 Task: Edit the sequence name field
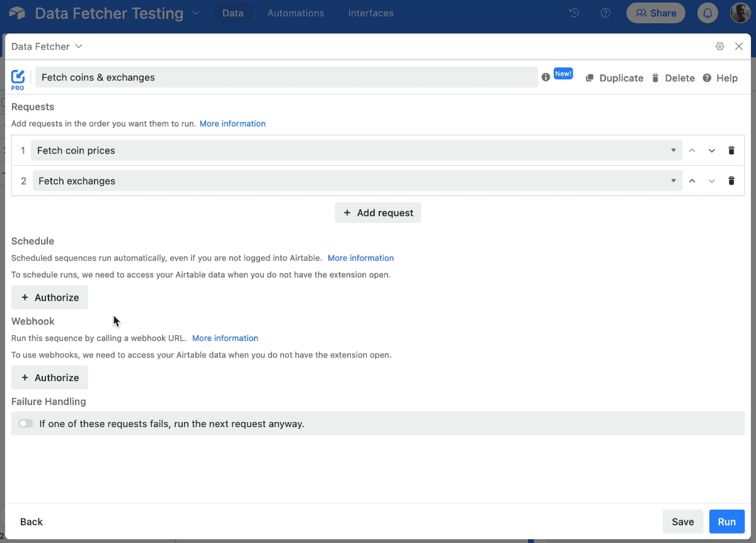(287, 77)
